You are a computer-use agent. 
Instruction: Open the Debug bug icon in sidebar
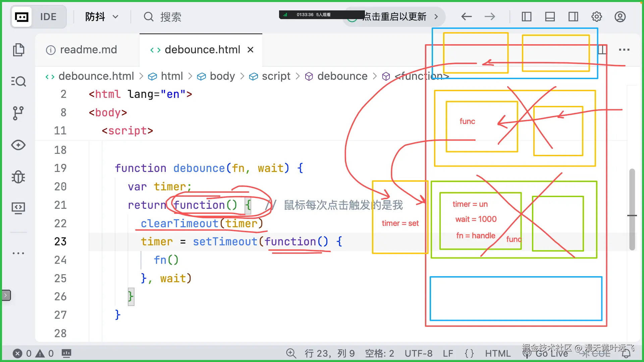click(18, 177)
